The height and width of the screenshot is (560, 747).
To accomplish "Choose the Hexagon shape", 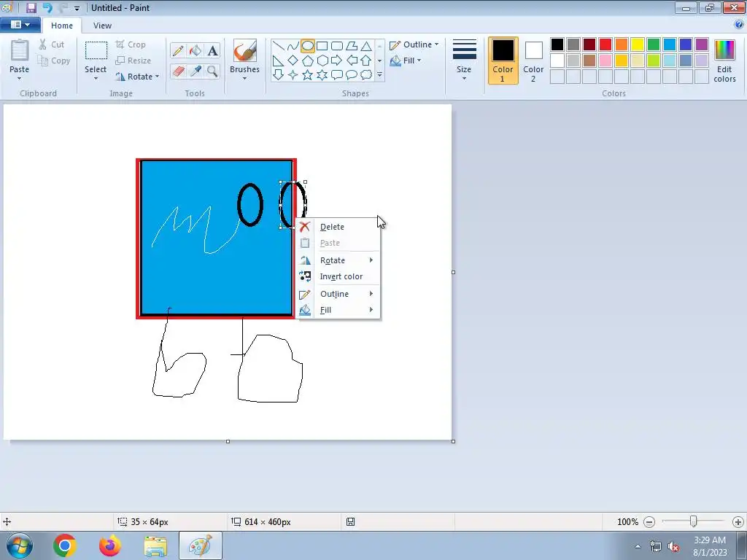I will point(322,61).
